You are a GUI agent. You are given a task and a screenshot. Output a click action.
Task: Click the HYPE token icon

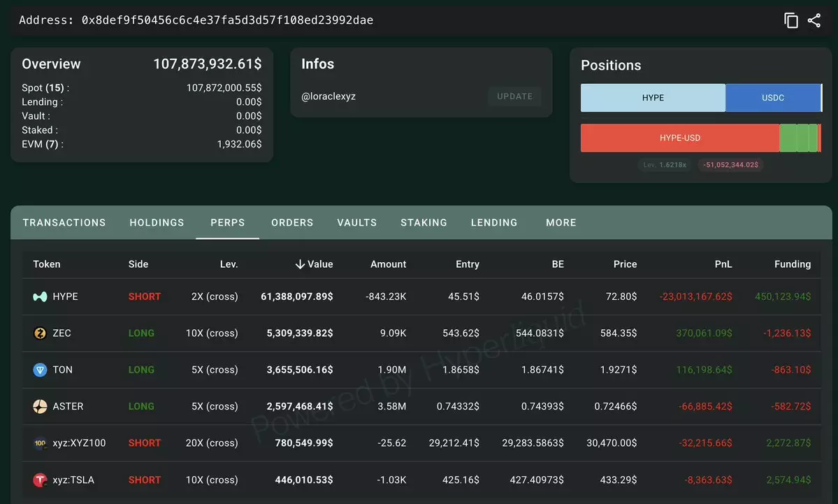(x=40, y=296)
